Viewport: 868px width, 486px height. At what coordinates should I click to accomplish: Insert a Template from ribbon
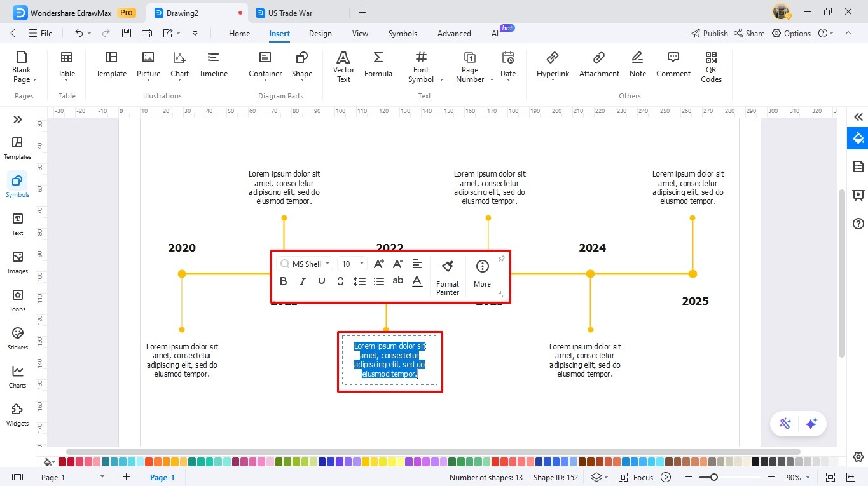tap(111, 65)
